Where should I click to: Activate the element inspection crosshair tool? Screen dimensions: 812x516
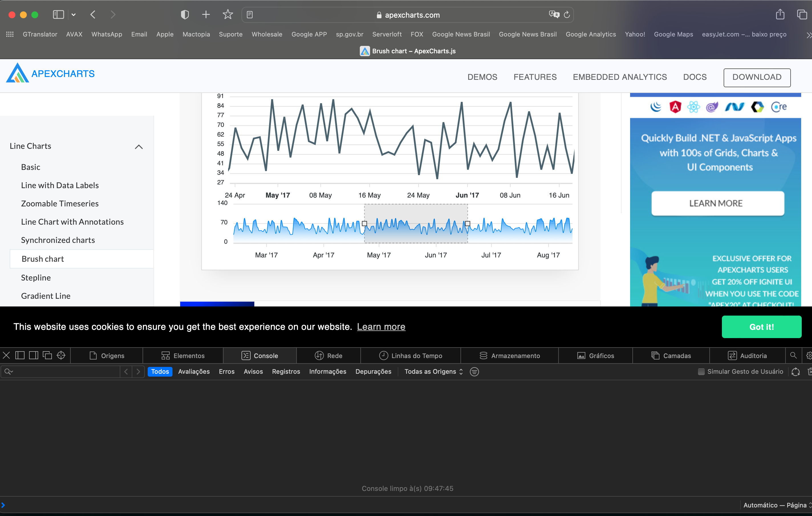tap(61, 355)
